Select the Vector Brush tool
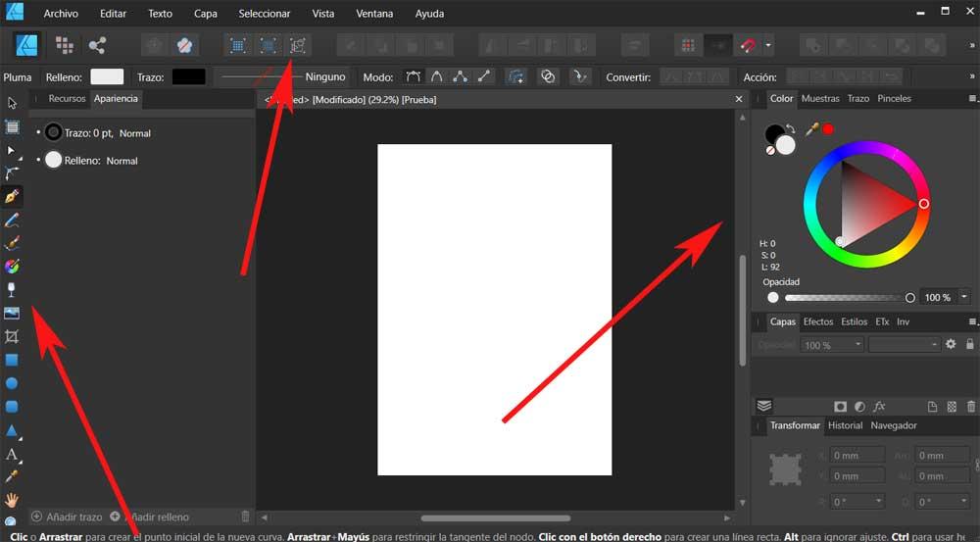 click(12, 243)
